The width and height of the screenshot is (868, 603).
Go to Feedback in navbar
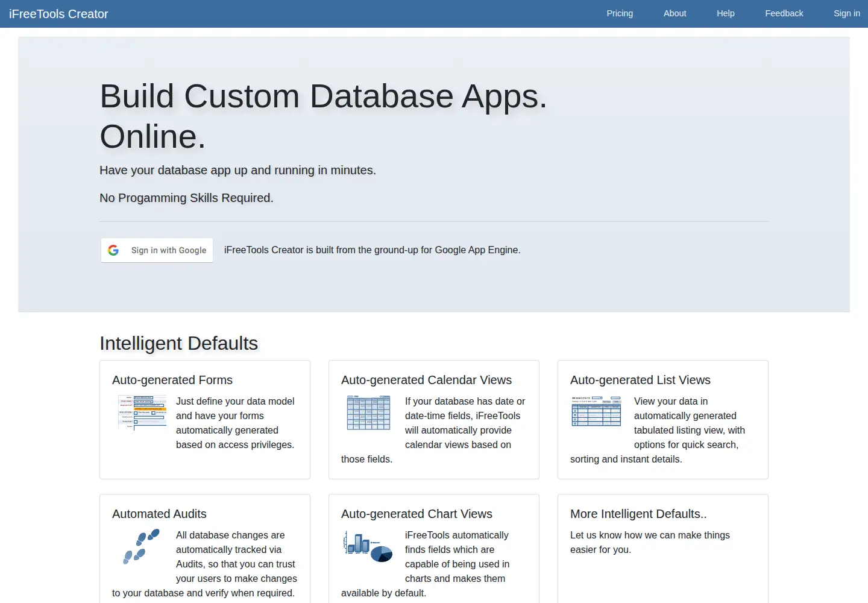click(784, 13)
